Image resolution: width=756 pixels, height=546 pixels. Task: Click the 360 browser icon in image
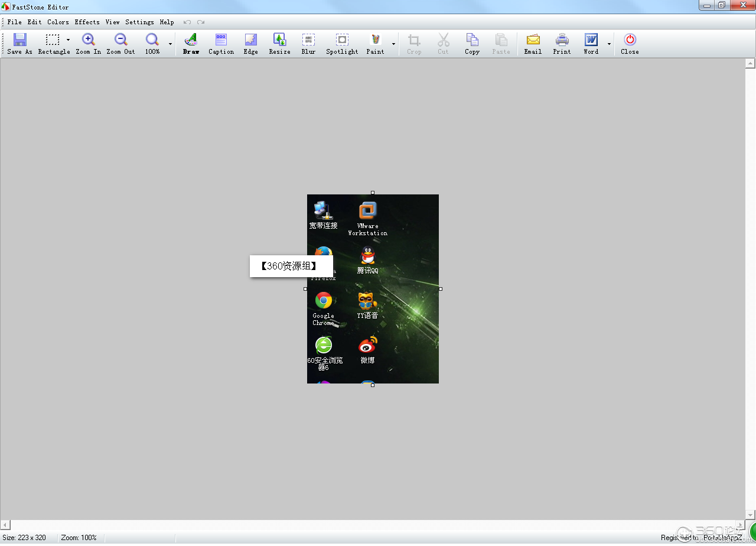pyautogui.click(x=323, y=345)
